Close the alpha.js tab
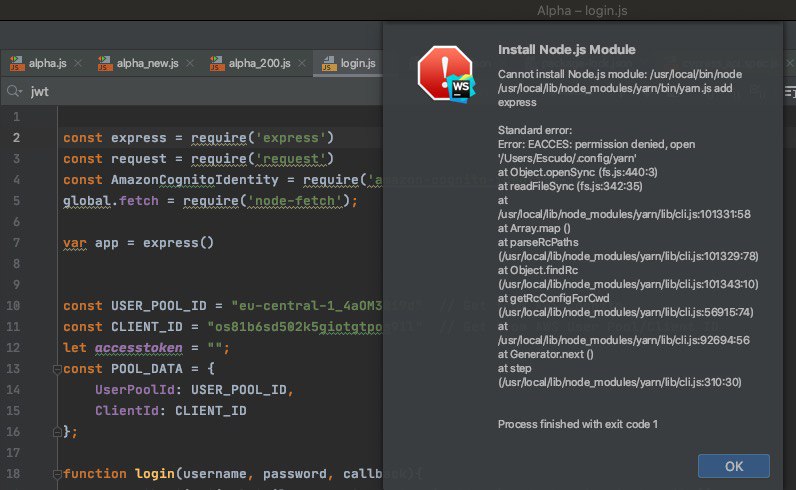The image size is (796, 490). [x=78, y=63]
